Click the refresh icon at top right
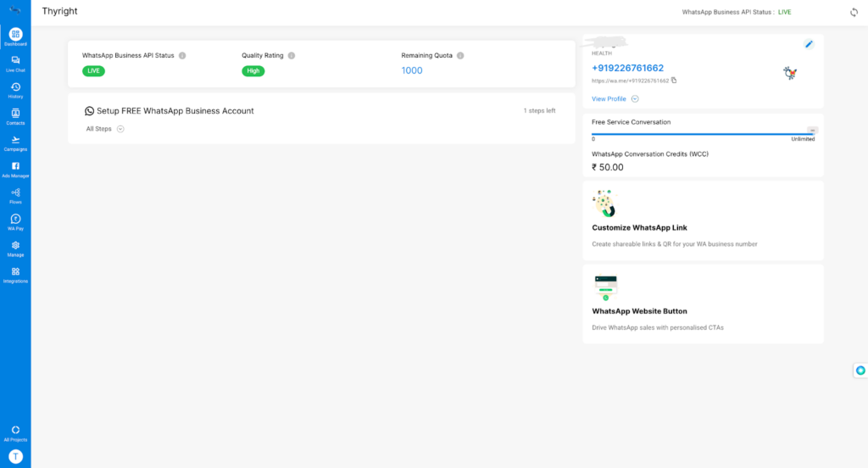Screen dimensions: 868x468 click(854, 12)
